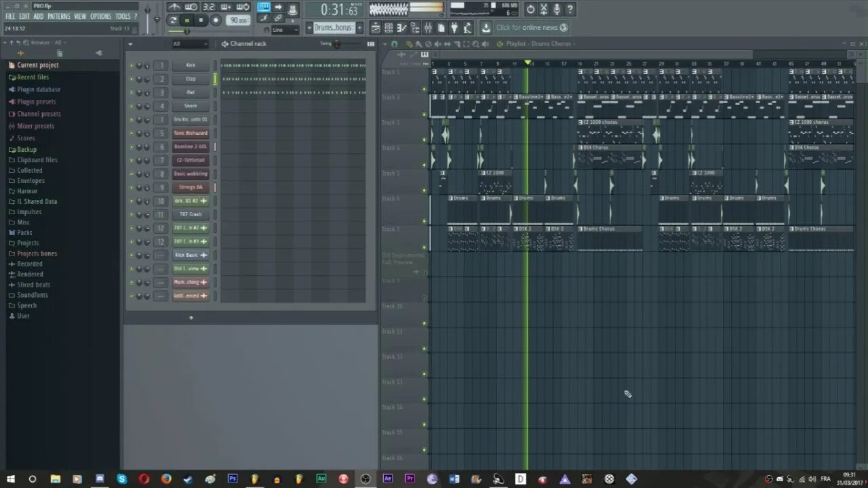
Task: Open the TOOLS menu
Action: click(123, 16)
